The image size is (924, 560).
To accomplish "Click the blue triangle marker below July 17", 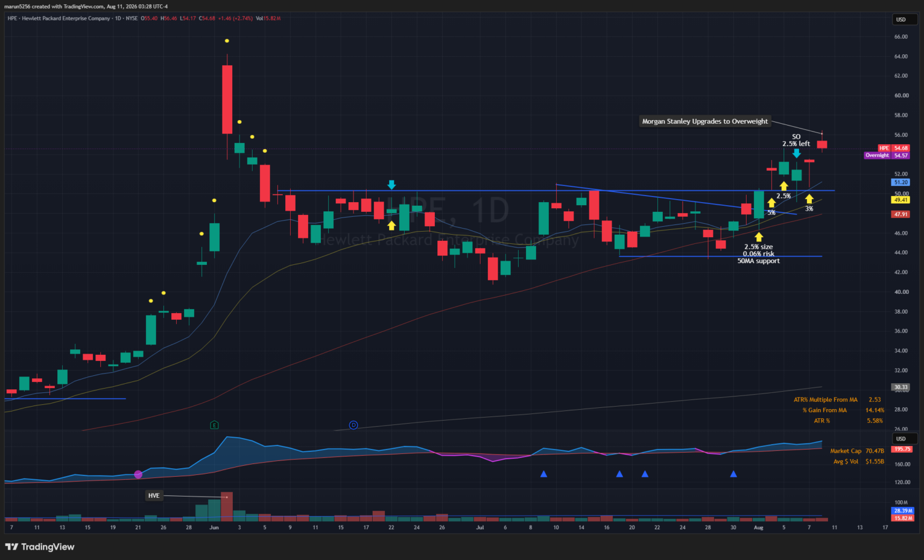I will click(620, 474).
